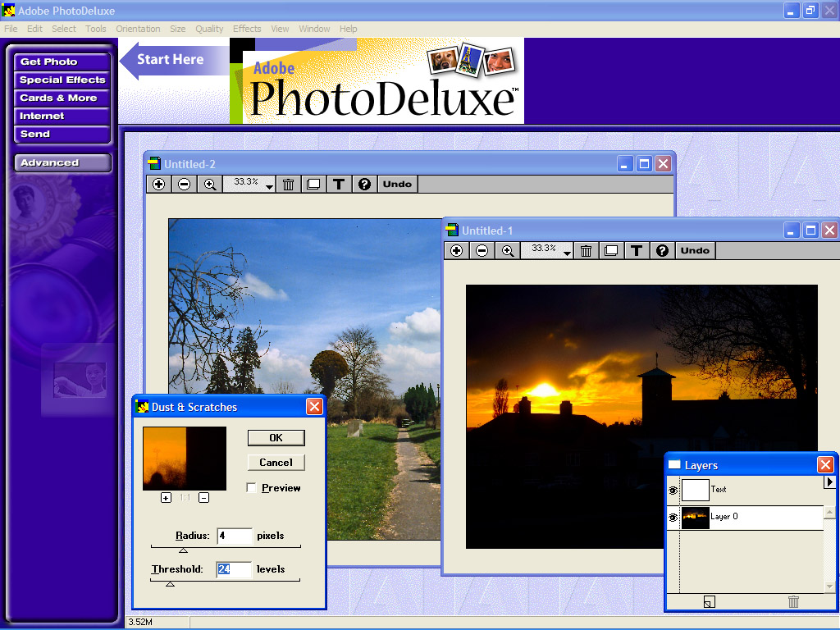This screenshot has width=840, height=630.
Task: Click zoom out minus icon in Untitled-2 toolbar
Action: point(185,185)
